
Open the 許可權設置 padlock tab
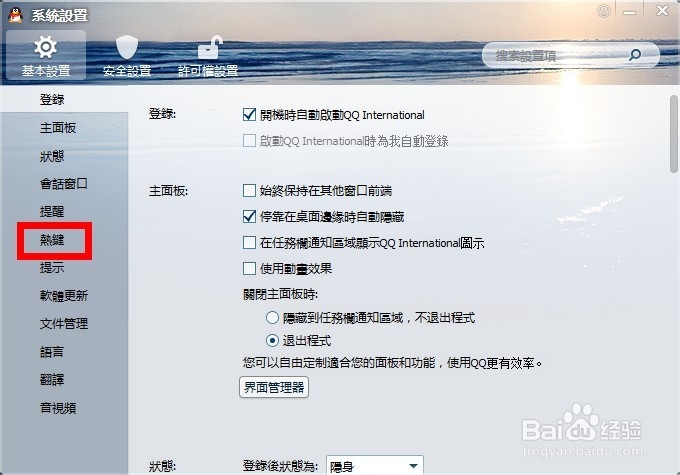pos(208,56)
